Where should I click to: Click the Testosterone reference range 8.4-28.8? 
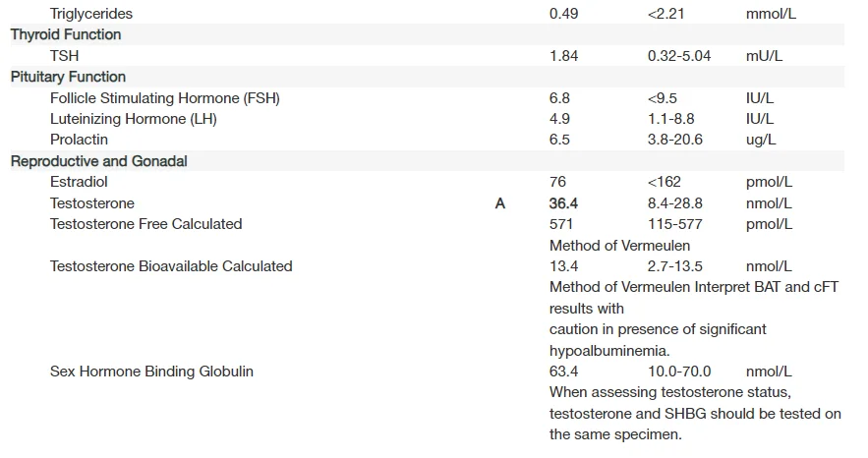pos(675,203)
